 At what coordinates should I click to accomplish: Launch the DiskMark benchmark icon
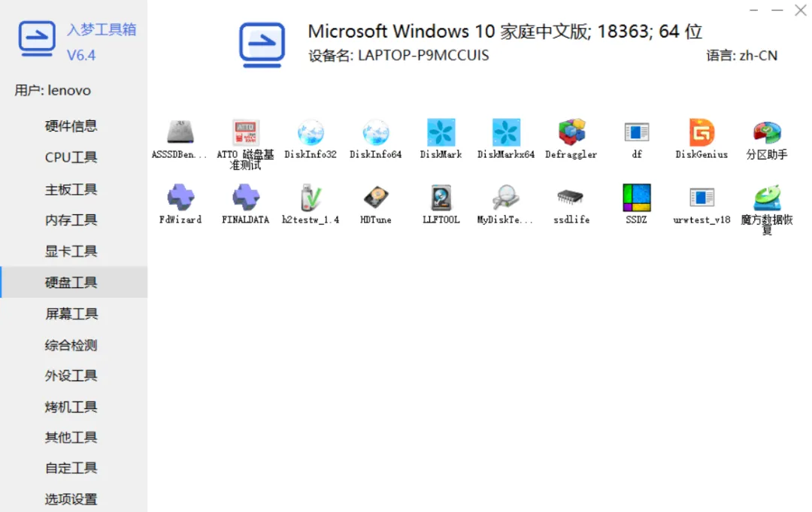pos(441,139)
